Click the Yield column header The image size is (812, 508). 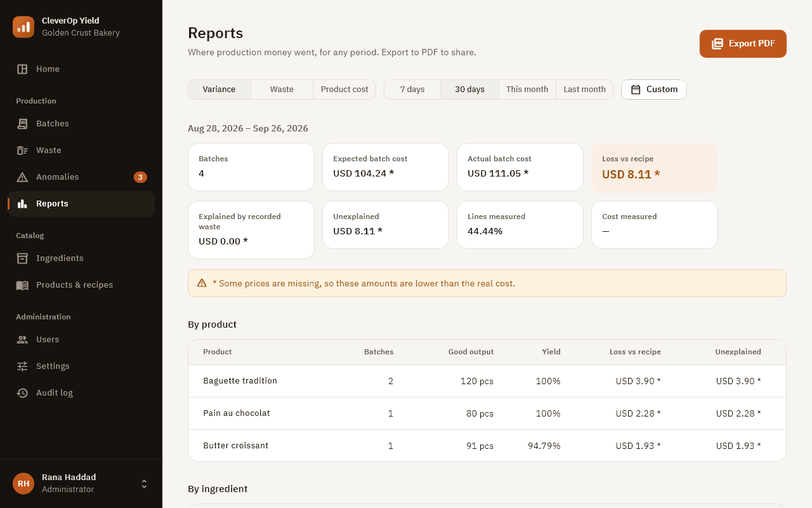click(x=551, y=352)
